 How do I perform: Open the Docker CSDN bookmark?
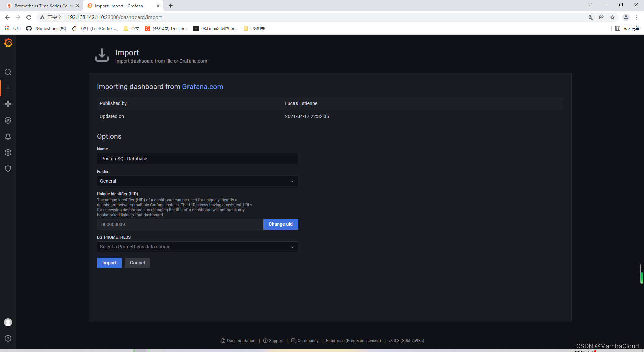166,28
